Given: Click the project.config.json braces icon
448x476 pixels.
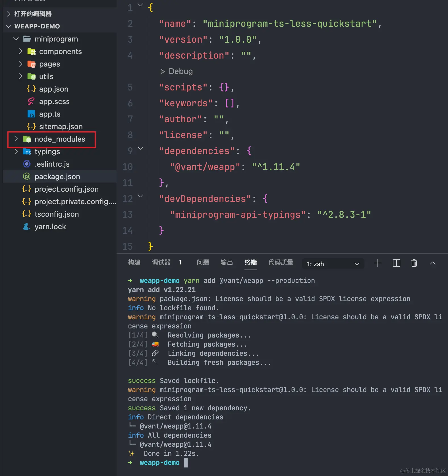Looking at the screenshot, I should (x=27, y=189).
